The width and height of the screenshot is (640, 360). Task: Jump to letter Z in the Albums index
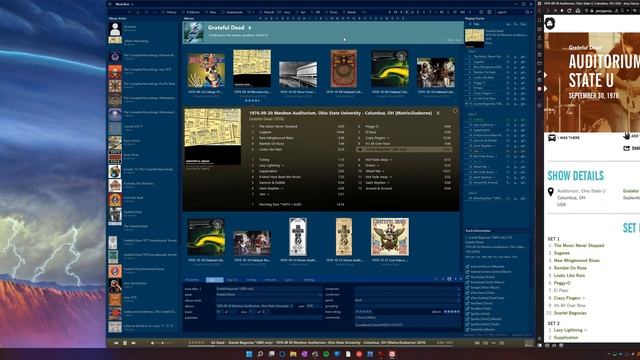pos(403,18)
